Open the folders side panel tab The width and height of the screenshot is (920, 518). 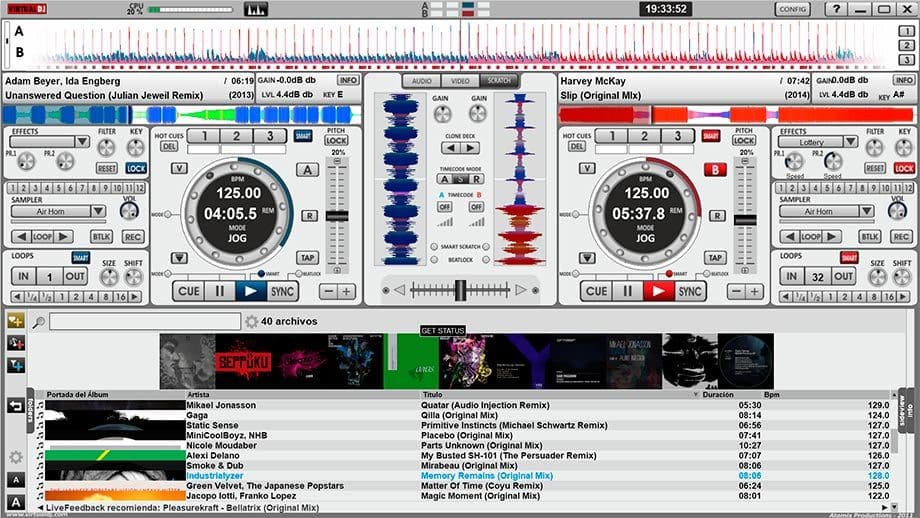point(29,411)
